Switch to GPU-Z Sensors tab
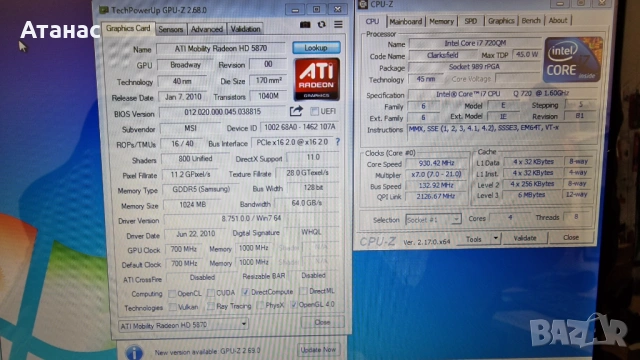Screen dimensions: 640x360 click(x=171, y=29)
